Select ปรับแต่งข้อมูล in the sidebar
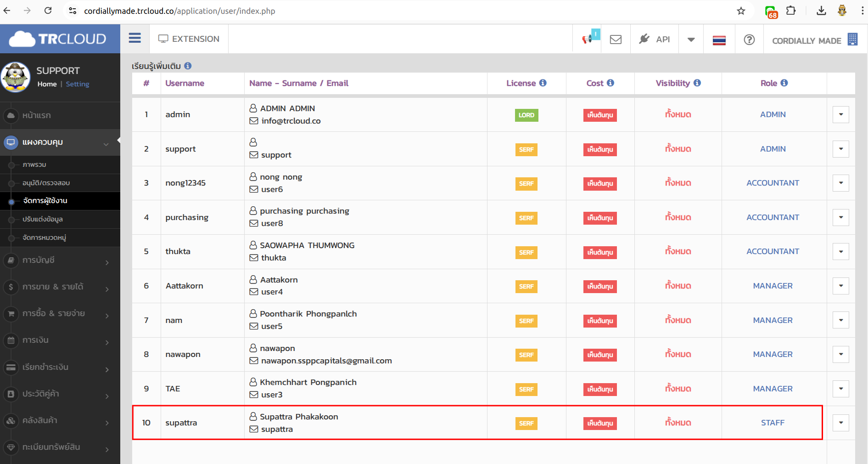Viewport: 868px width, 464px height. point(60,219)
